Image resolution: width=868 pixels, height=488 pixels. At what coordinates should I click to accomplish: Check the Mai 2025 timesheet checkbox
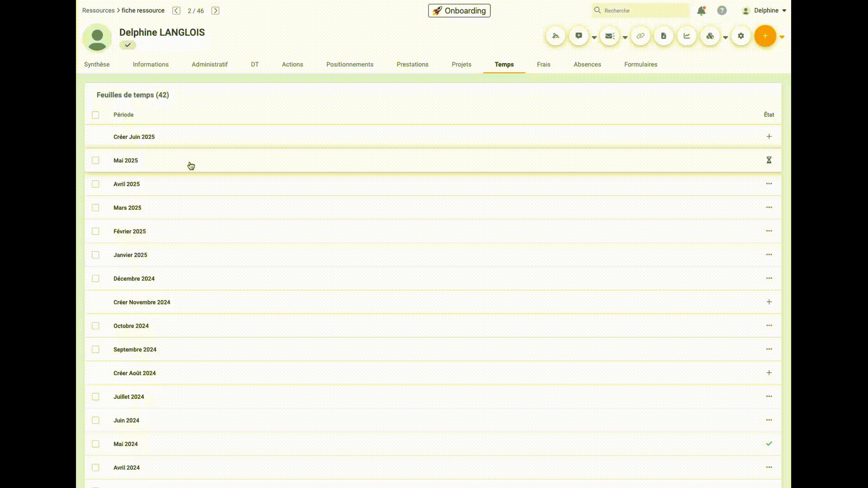(95, 160)
